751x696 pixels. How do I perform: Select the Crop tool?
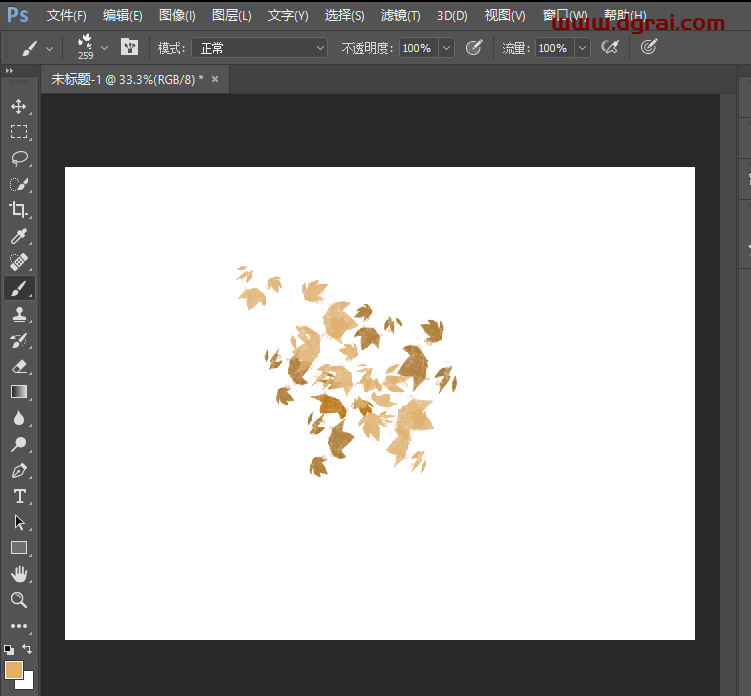tap(19, 210)
